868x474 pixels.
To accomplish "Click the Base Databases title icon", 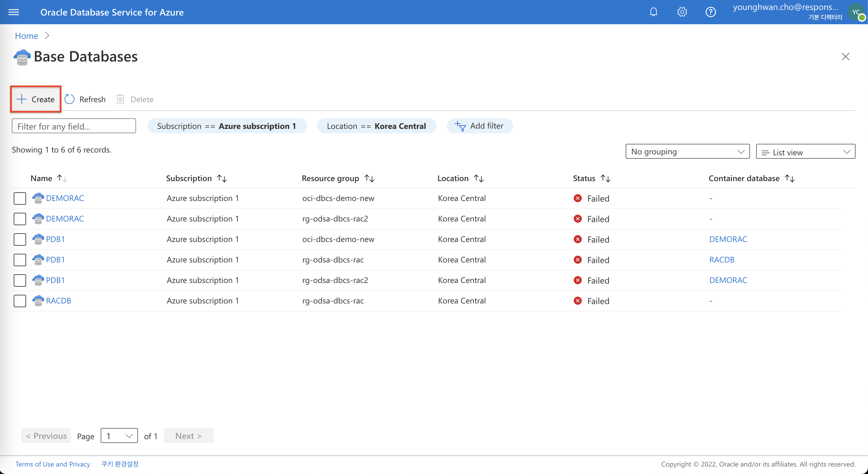I will coord(22,57).
